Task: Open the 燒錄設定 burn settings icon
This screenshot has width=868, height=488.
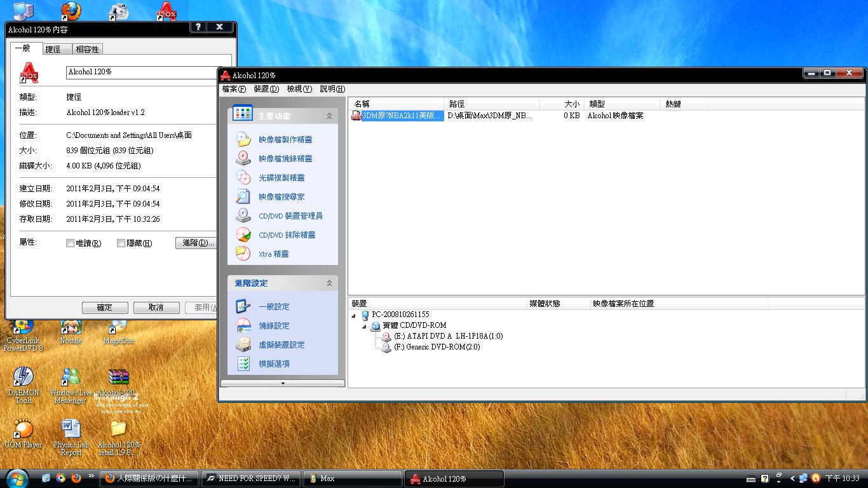Action: coord(243,325)
